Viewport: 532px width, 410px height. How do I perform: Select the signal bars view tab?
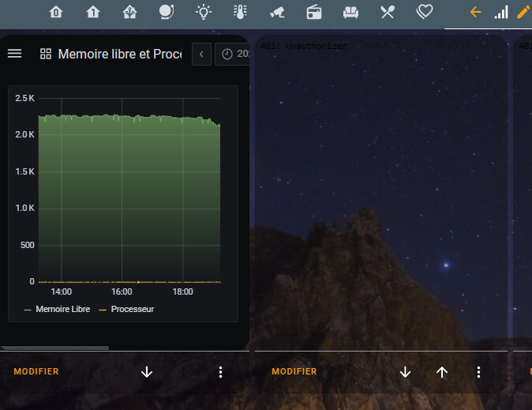[x=500, y=12]
